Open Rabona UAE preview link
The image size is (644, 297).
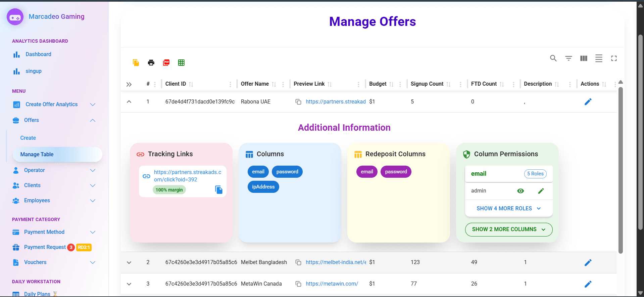pos(336,101)
